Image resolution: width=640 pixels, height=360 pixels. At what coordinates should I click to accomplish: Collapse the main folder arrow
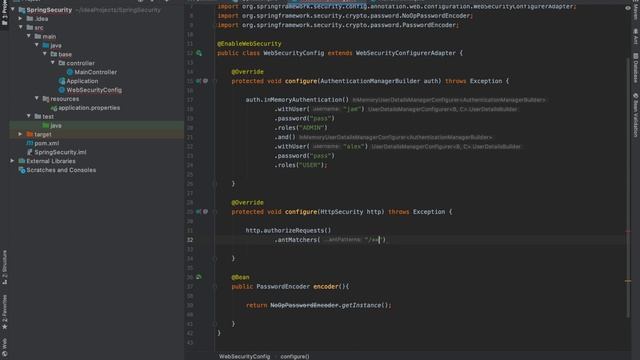coord(29,36)
